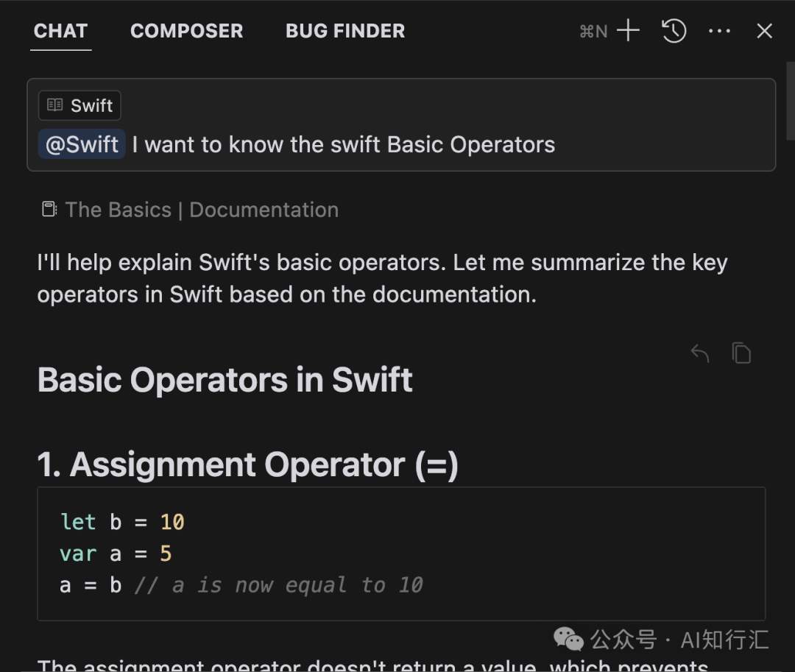Image resolution: width=795 pixels, height=672 pixels.
Task: Click the vertical scrollbar of the chat
Action: tap(791, 100)
